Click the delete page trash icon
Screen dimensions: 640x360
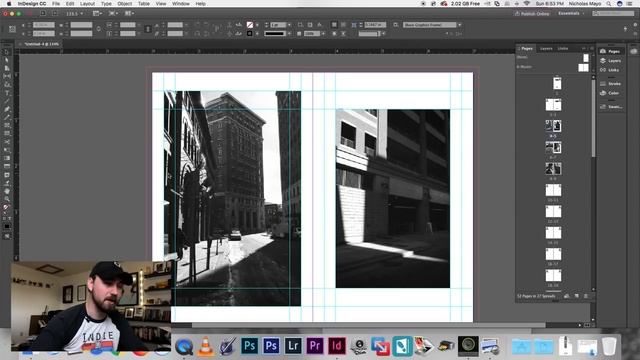coord(586,296)
